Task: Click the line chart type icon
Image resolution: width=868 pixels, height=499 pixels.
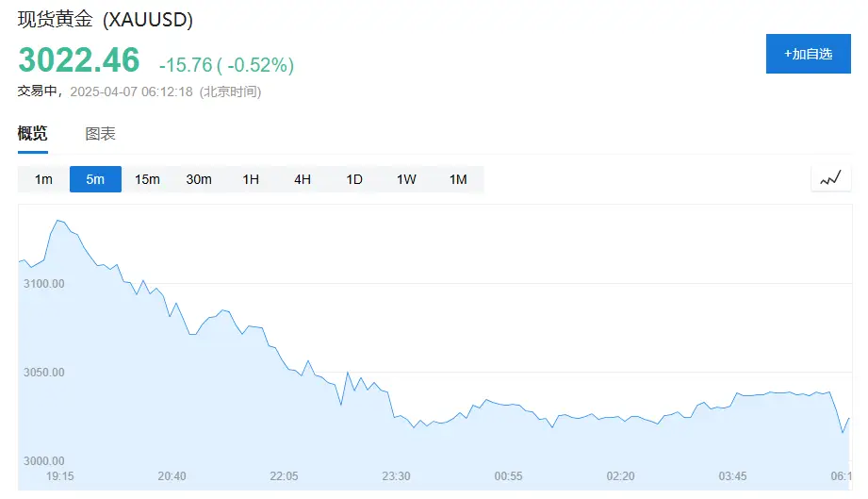Action: click(x=830, y=178)
